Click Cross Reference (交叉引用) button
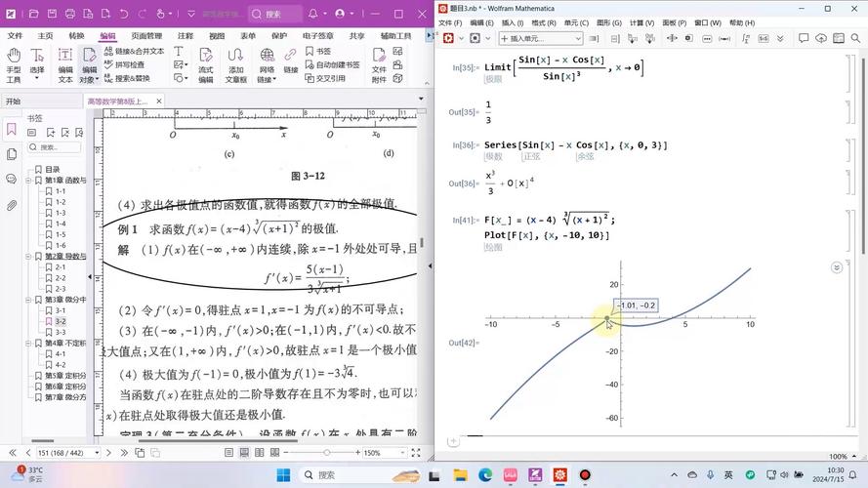The image size is (868, 488). pos(325,78)
